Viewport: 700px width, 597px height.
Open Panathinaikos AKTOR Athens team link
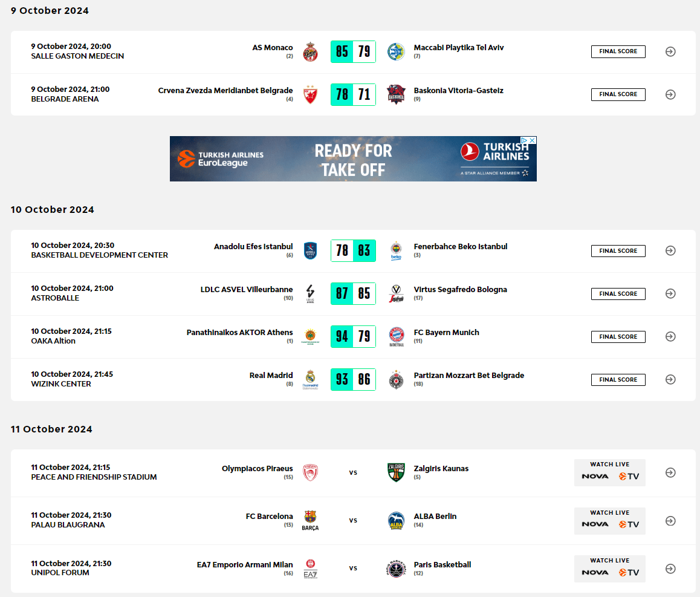pos(239,333)
